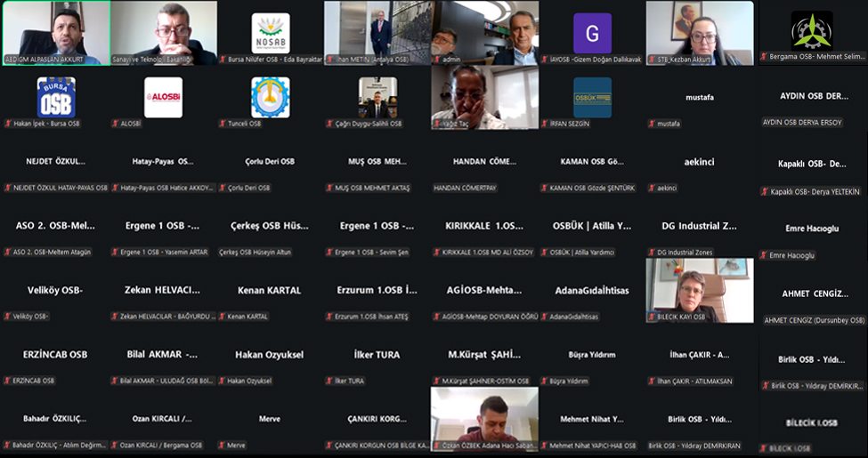Click the purple G avatar icon
The width and height of the screenshot is (868, 458).
click(592, 33)
